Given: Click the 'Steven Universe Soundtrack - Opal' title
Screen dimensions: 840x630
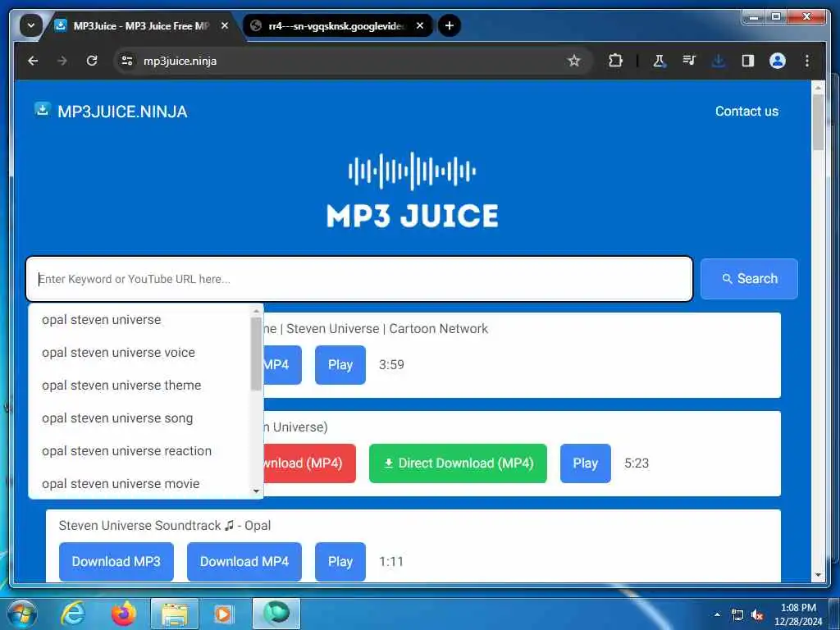Looking at the screenshot, I should tap(164, 526).
